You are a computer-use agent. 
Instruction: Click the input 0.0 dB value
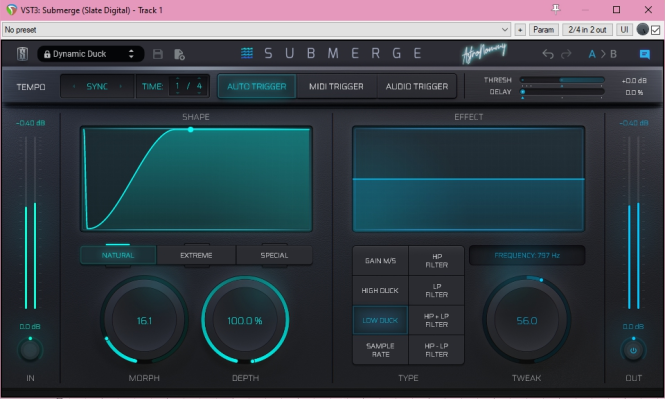click(x=30, y=326)
